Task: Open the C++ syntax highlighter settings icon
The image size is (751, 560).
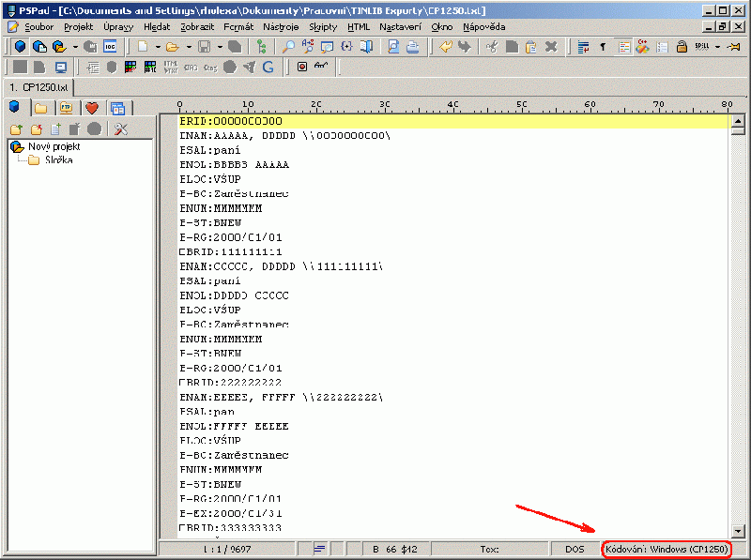Action: coord(643,46)
